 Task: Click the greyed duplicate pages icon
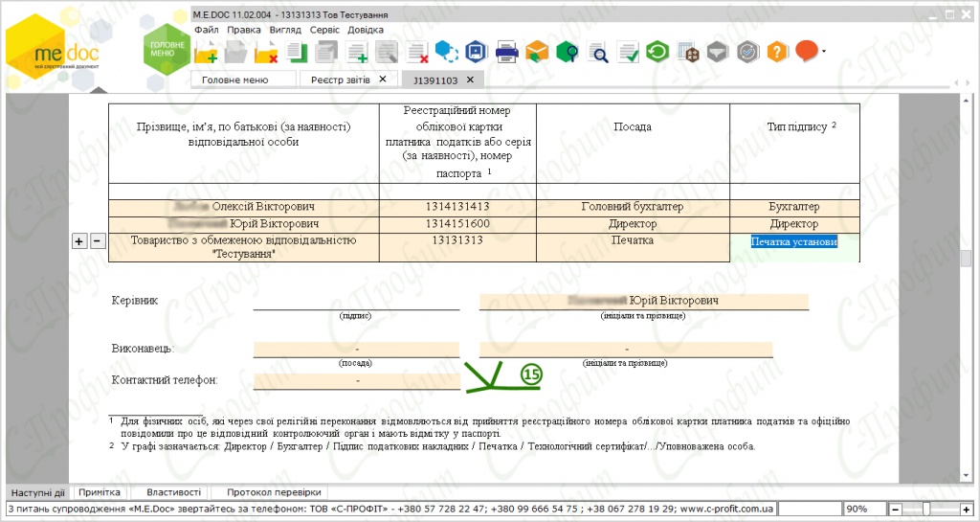[x=326, y=52]
